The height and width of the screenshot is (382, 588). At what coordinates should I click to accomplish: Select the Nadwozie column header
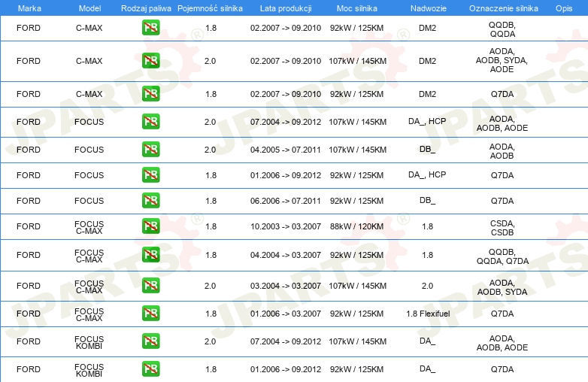pos(426,8)
